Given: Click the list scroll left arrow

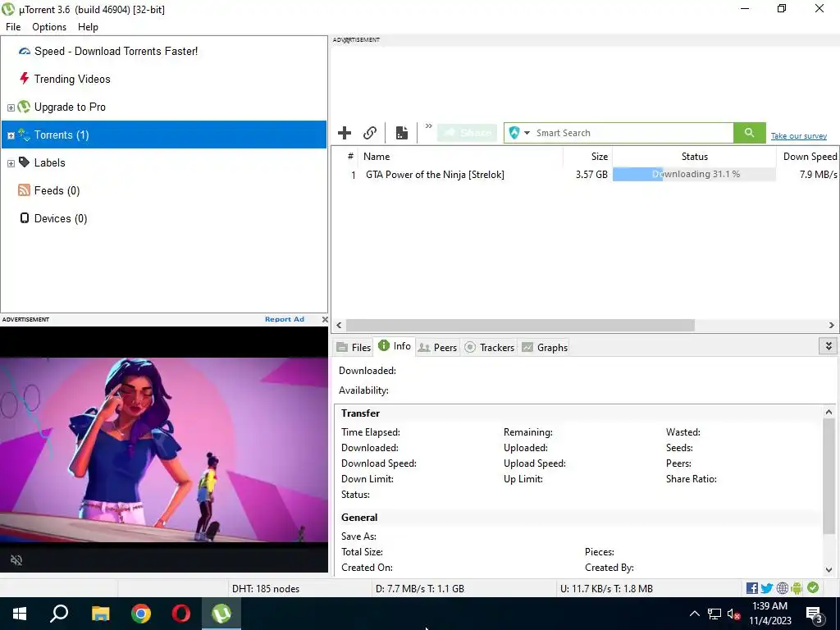Looking at the screenshot, I should click(x=339, y=325).
